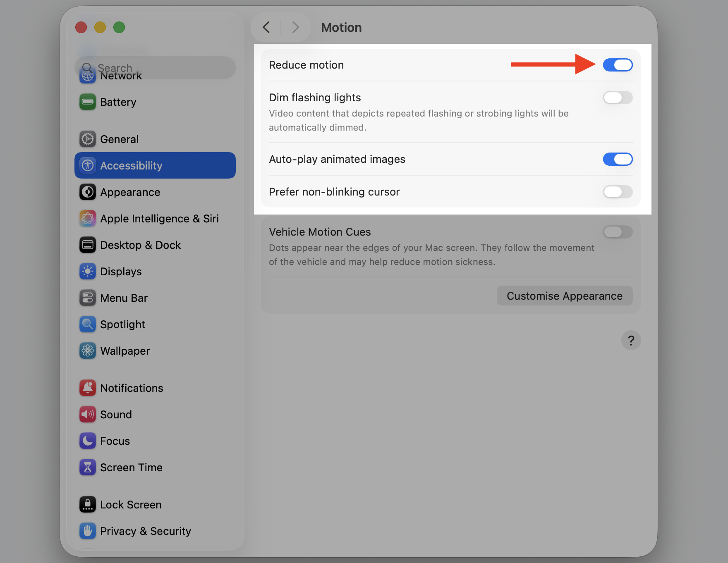Click the Focus moon icon
The height and width of the screenshot is (563, 728).
coord(88,441)
